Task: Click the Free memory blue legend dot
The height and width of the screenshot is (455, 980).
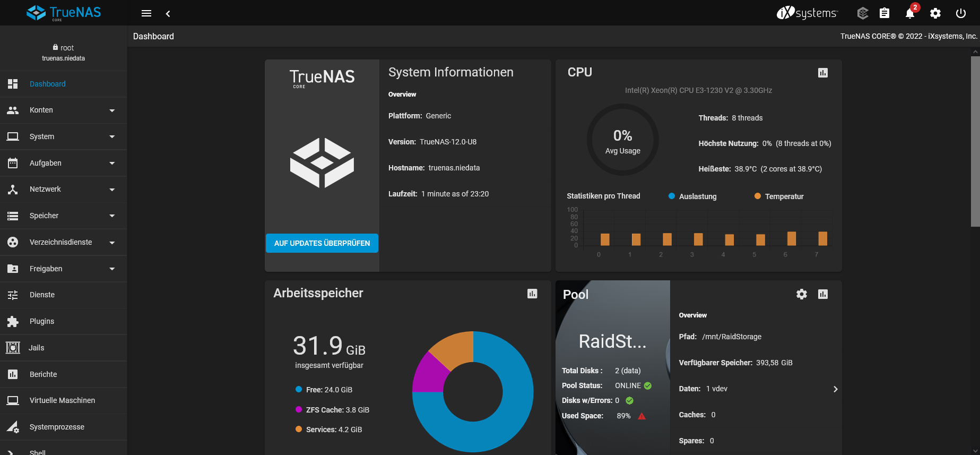Action: 299,389
